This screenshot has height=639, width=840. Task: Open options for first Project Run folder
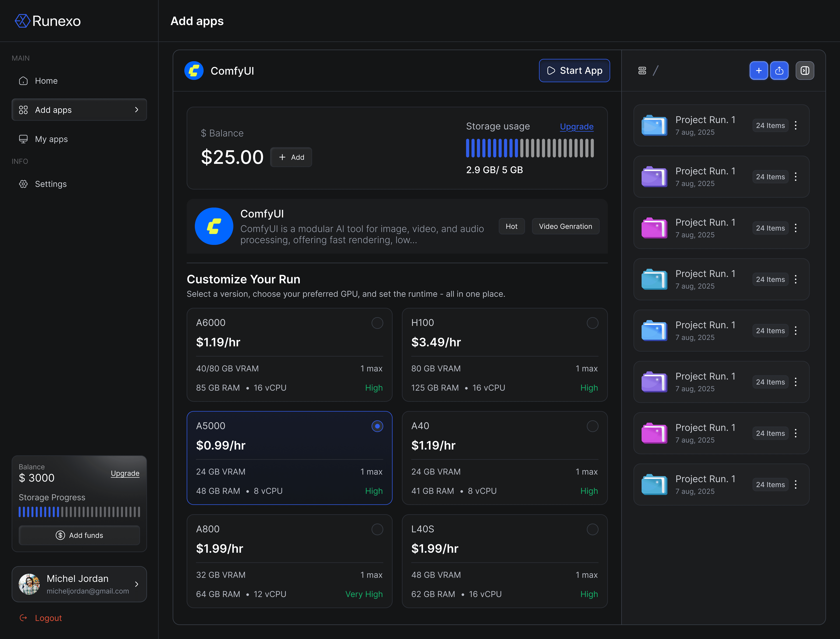pos(796,125)
